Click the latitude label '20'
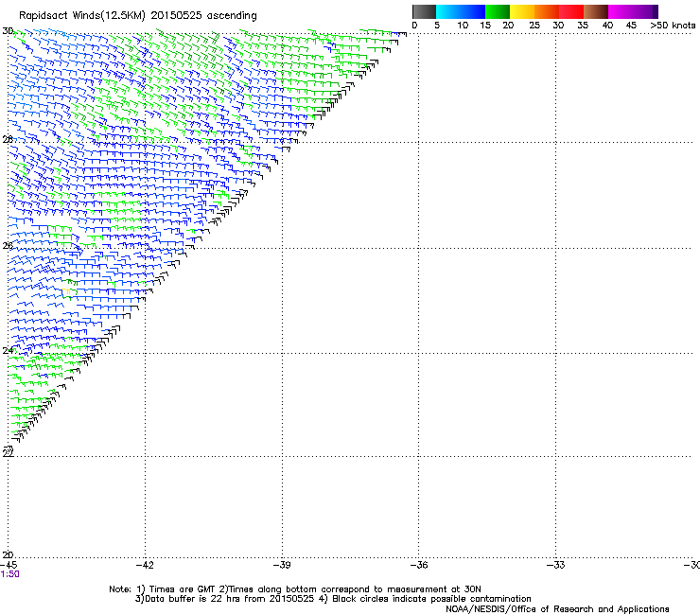 pos(8,555)
